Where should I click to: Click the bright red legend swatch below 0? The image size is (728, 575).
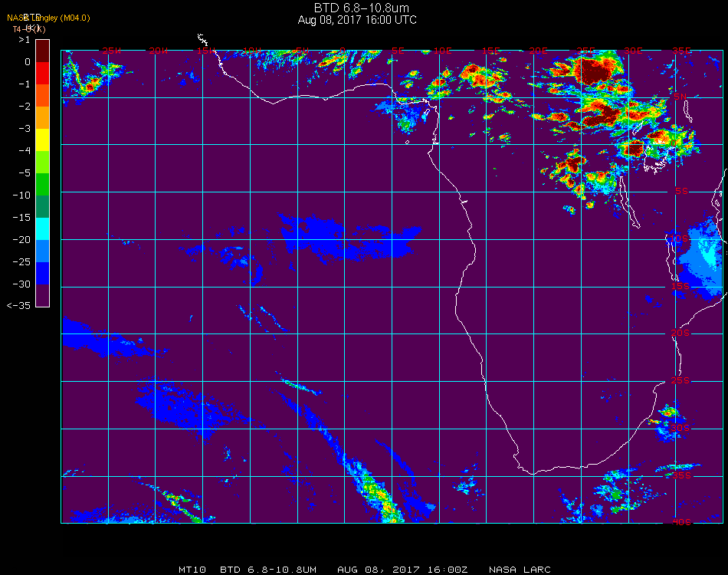tap(42, 73)
